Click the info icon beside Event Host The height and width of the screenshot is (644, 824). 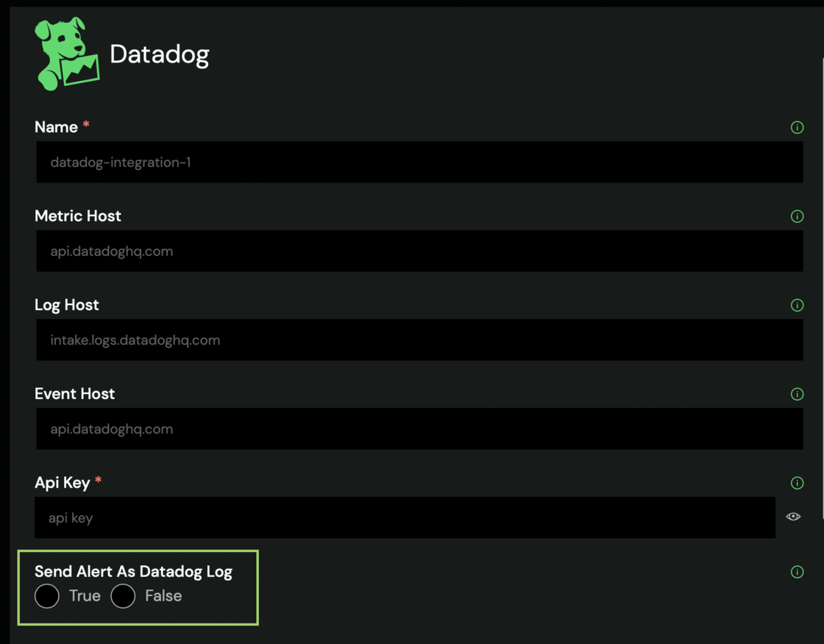point(797,393)
